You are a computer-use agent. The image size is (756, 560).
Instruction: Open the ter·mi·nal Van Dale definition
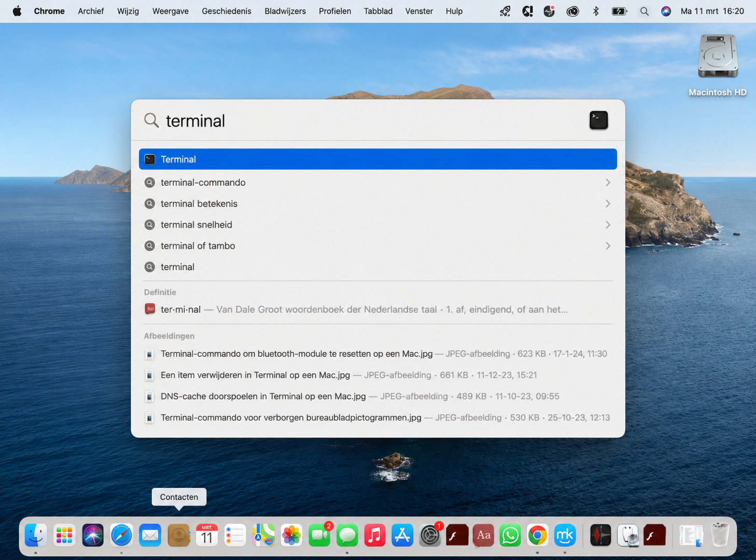(378, 309)
